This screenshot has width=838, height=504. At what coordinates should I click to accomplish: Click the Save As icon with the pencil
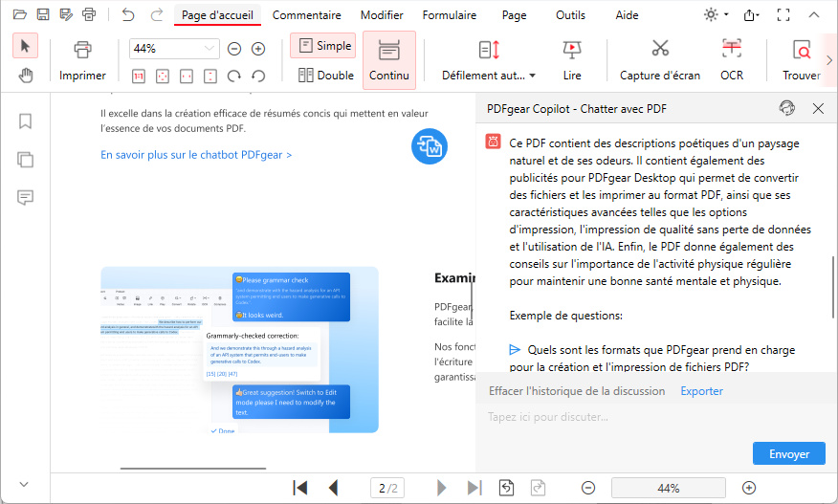(66, 14)
